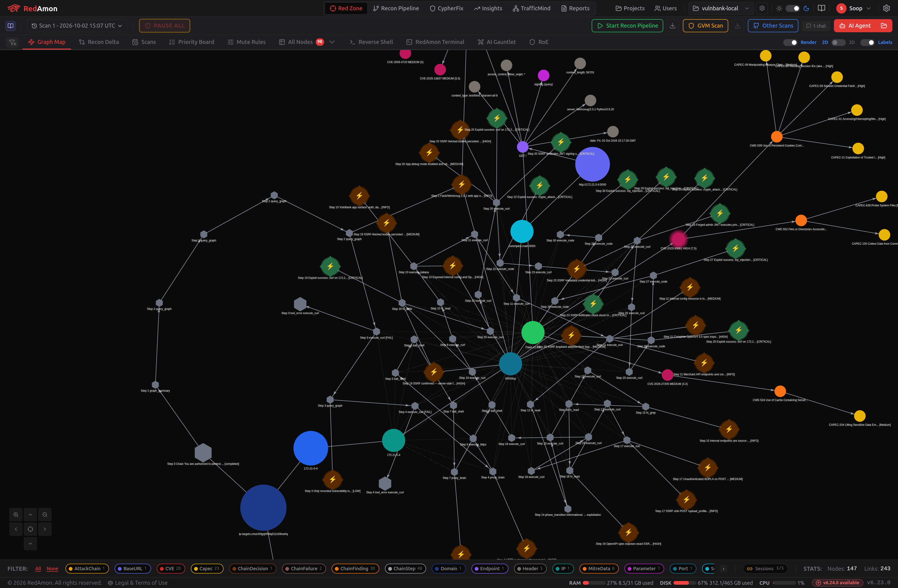Screen dimensions: 898x588
Task: Open Legal & Terms of Use link
Action: [x=138, y=583]
